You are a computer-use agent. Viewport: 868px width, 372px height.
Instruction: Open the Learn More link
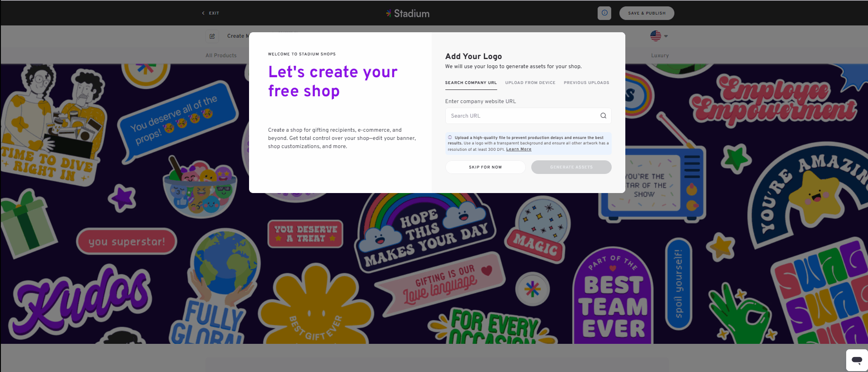pyautogui.click(x=519, y=149)
